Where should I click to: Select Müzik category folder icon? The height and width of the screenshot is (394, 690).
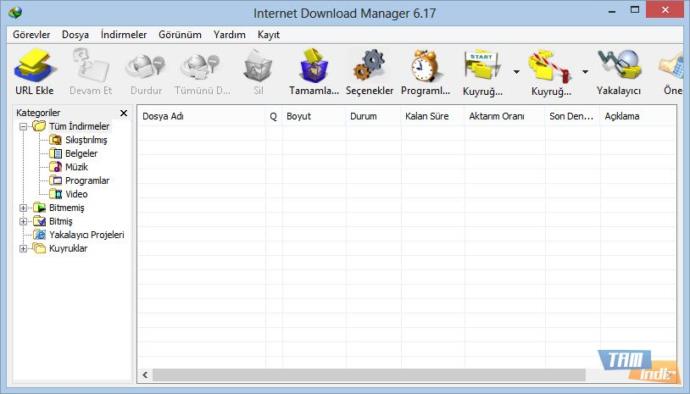point(55,167)
